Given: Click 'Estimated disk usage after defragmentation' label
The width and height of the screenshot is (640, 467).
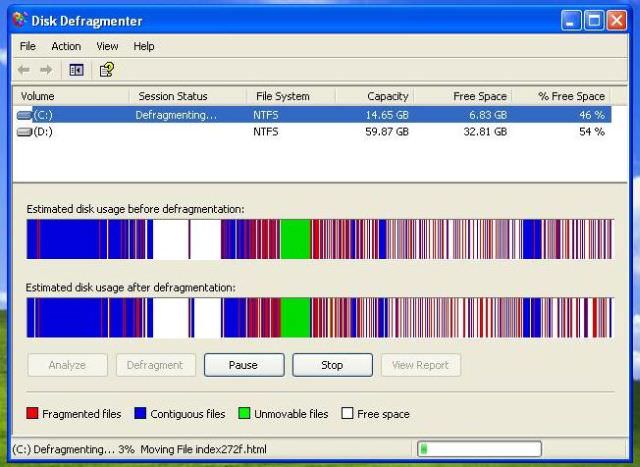Looking at the screenshot, I should tap(131, 288).
